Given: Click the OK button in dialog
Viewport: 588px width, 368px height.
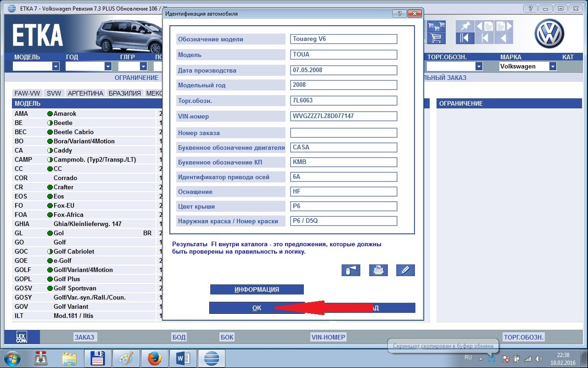Looking at the screenshot, I should (257, 308).
